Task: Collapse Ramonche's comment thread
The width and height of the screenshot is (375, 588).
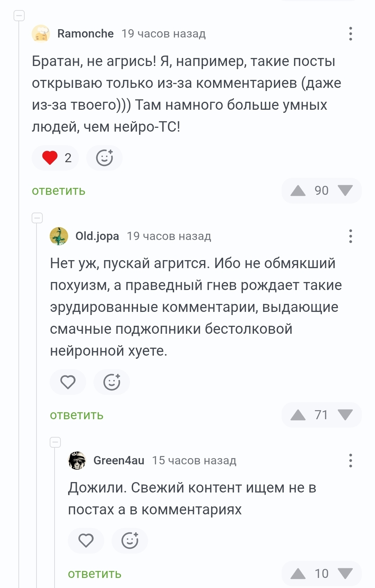Action: (19, 16)
